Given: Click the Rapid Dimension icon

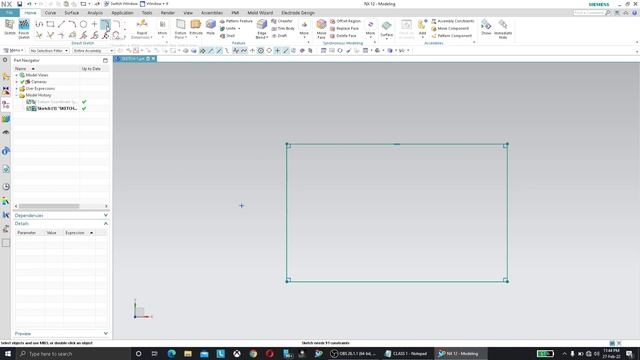Looking at the screenshot, I should 142,24.
